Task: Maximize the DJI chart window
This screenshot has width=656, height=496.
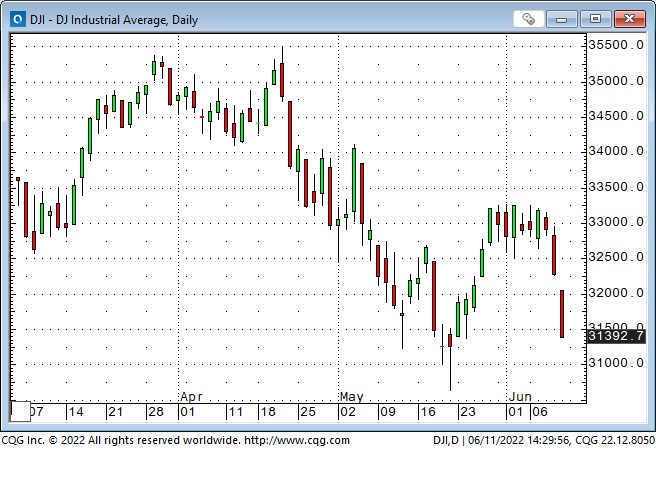Action: click(595, 19)
